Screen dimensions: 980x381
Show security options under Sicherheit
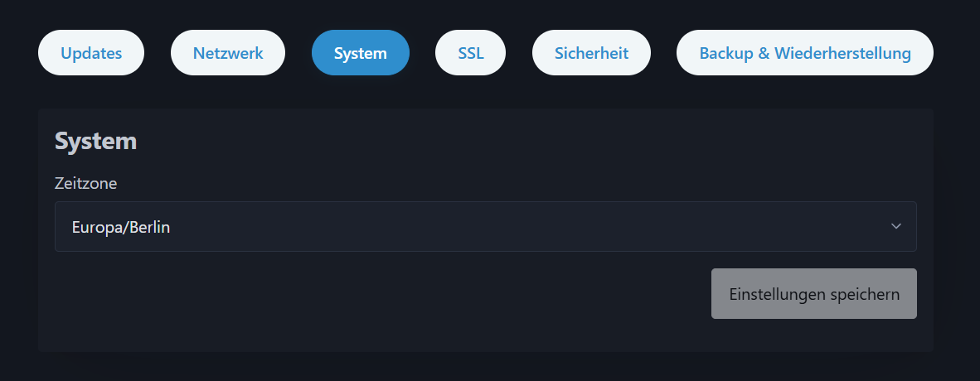pyautogui.click(x=591, y=53)
